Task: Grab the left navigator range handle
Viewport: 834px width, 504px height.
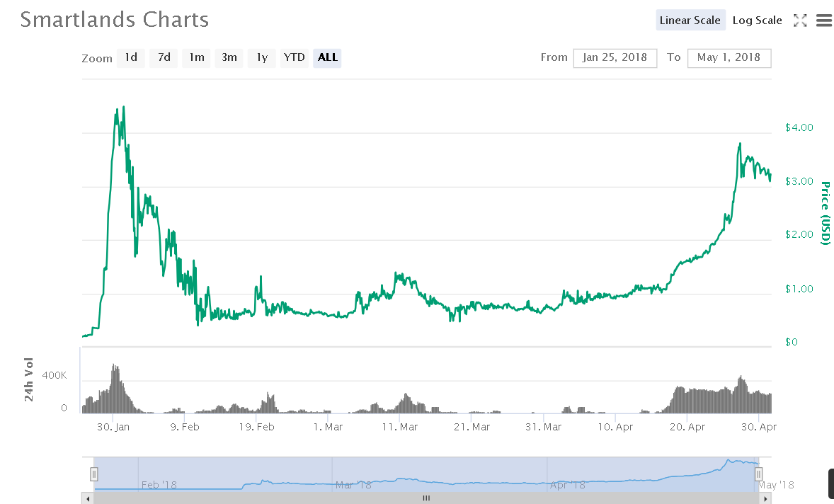Action: click(x=94, y=474)
